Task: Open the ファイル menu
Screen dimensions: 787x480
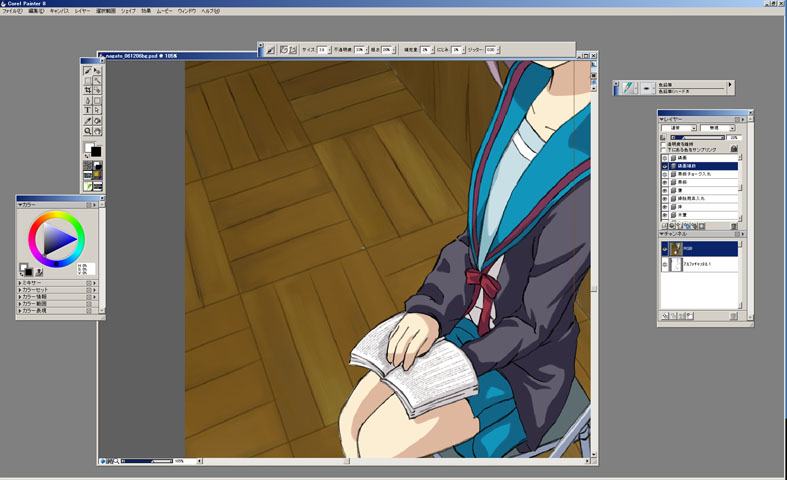Action: [x=12, y=11]
